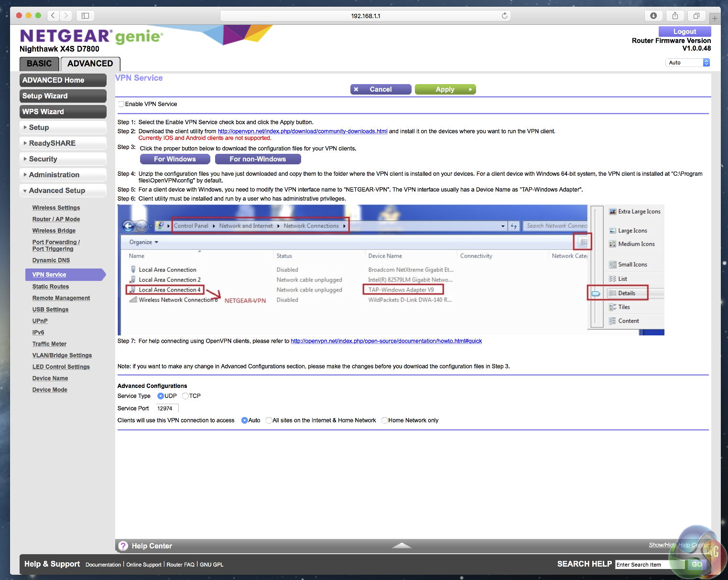
Task: Click the Service Port input field
Action: [167, 408]
